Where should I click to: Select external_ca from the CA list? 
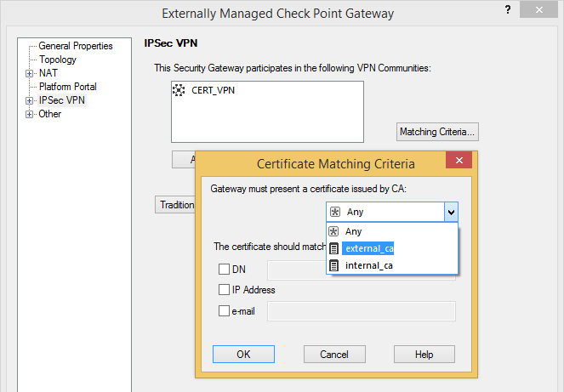click(x=369, y=248)
